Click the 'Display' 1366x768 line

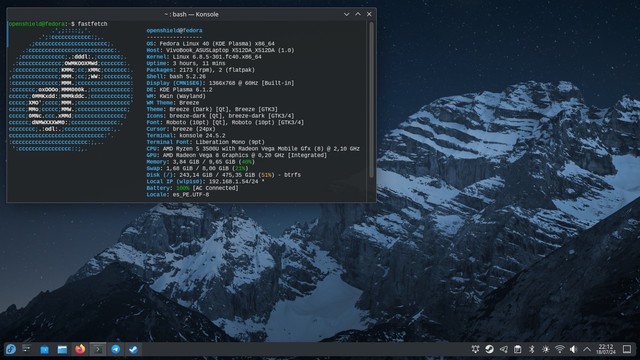point(220,83)
